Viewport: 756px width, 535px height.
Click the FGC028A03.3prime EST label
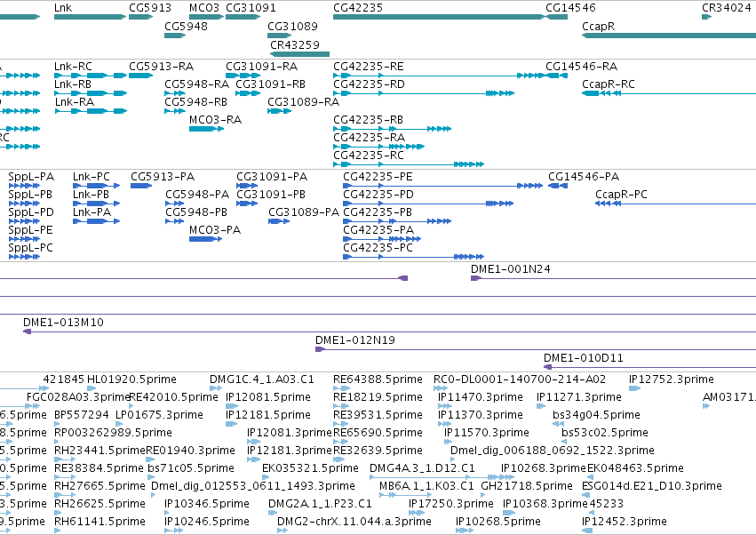78,397
